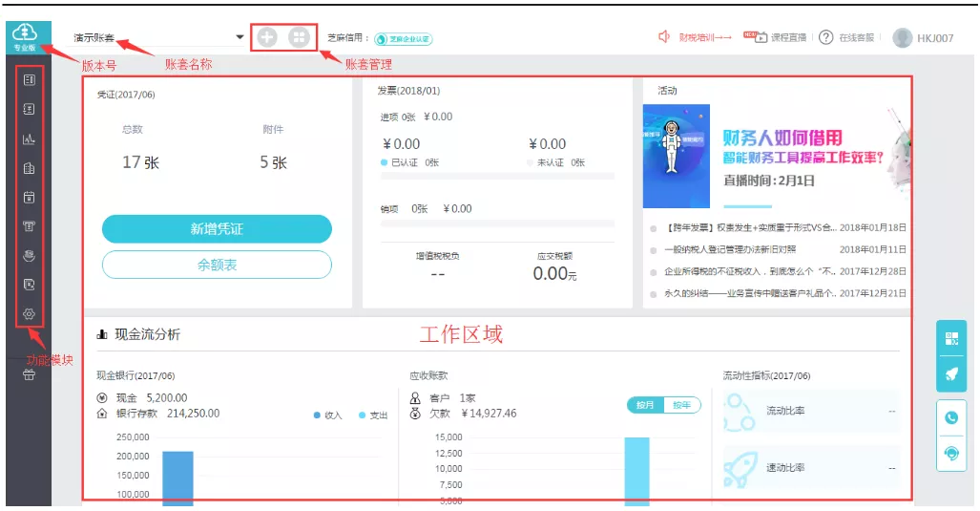980x511 pixels.
Task: Click the plus icon to add account set
Action: [267, 37]
